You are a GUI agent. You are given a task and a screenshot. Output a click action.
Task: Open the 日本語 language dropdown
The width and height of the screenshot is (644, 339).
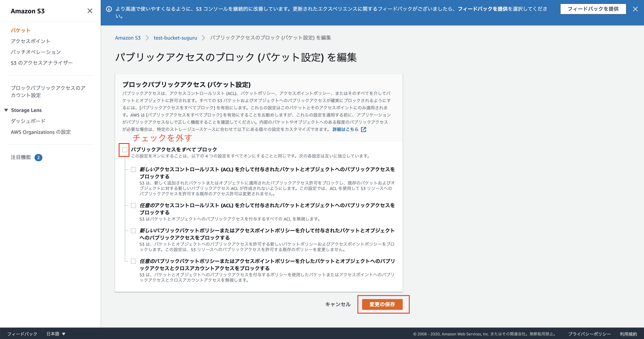(56, 334)
